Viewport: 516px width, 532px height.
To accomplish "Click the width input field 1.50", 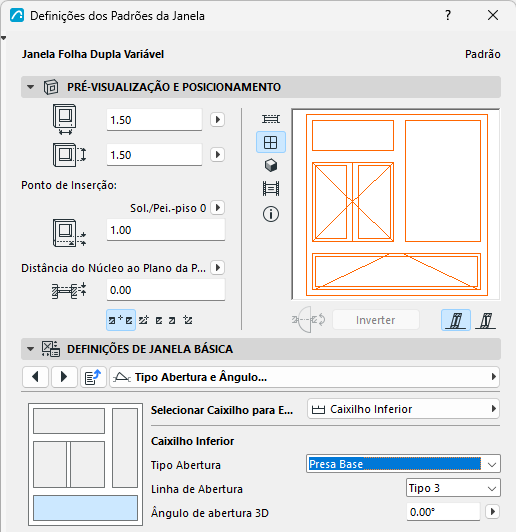I will click(154, 120).
